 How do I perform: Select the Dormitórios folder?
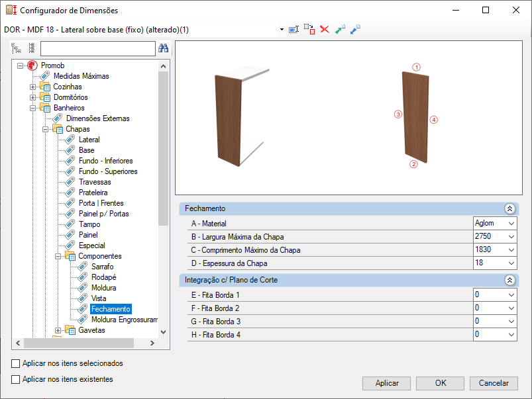pos(71,97)
